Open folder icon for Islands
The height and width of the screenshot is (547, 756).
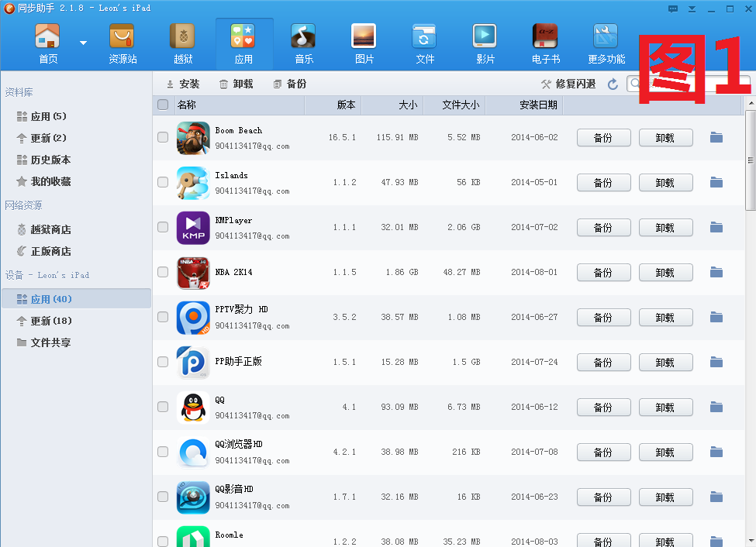coord(716,182)
